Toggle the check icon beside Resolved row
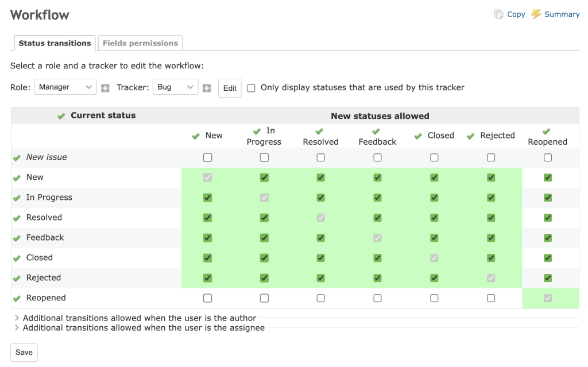The height and width of the screenshot is (367, 588). coord(16,217)
